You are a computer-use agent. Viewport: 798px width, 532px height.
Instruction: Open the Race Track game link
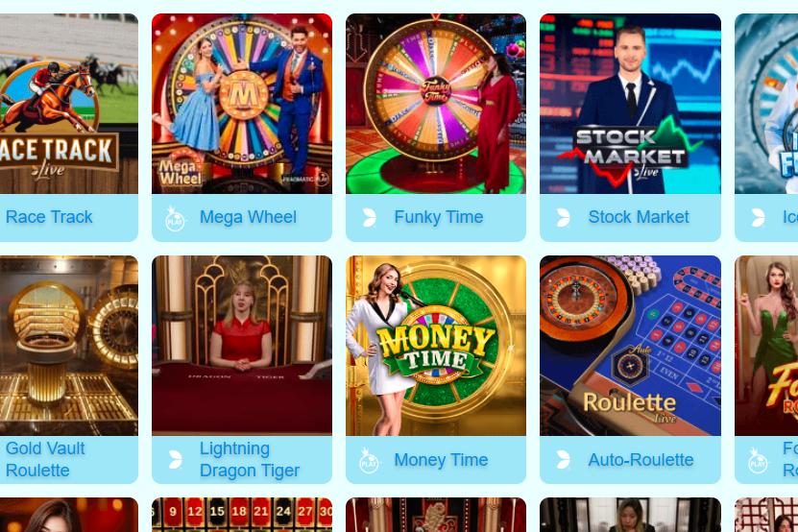click(49, 217)
